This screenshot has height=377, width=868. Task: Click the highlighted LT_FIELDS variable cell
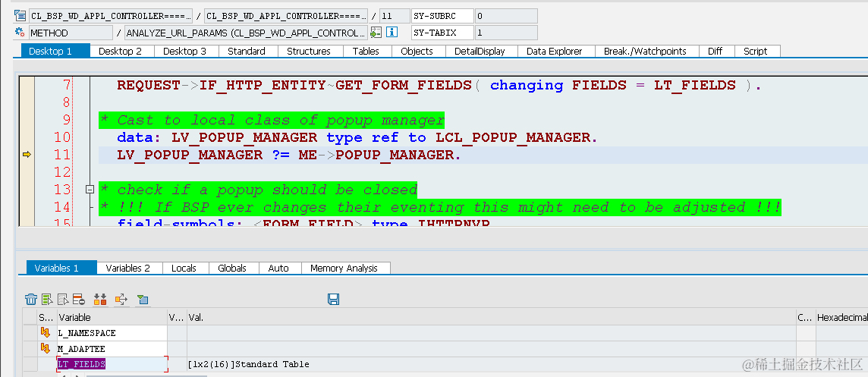[x=112, y=363]
